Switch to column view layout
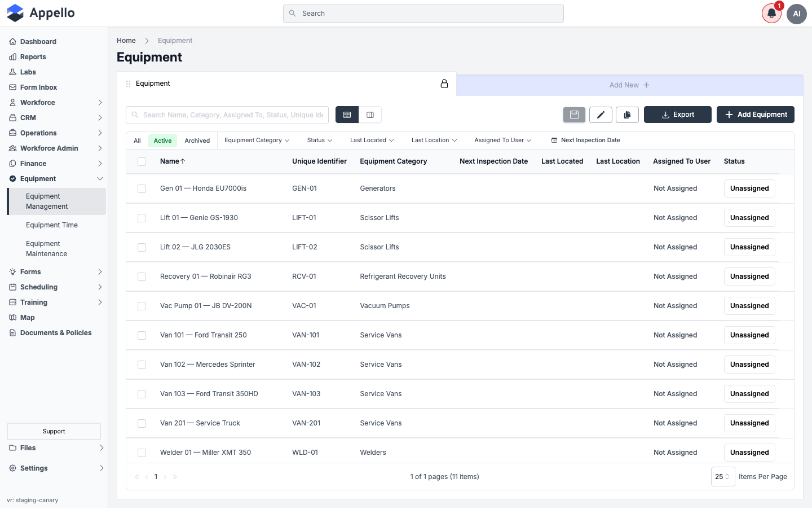 coord(370,115)
